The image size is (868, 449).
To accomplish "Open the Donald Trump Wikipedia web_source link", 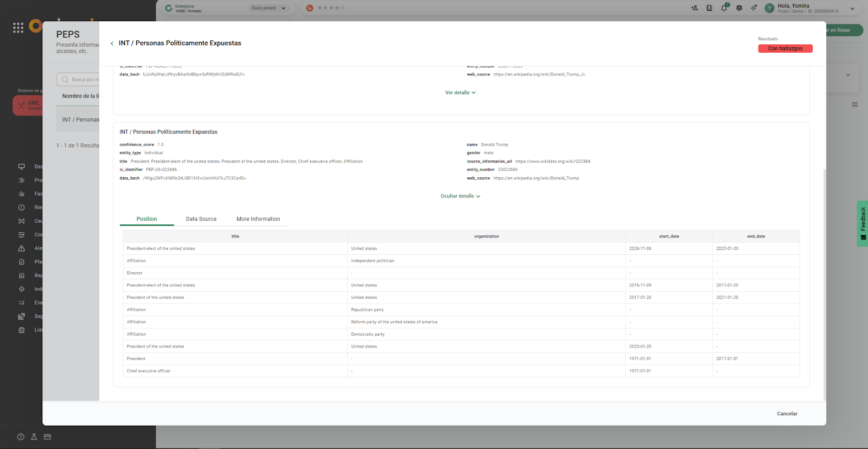I will pyautogui.click(x=536, y=178).
